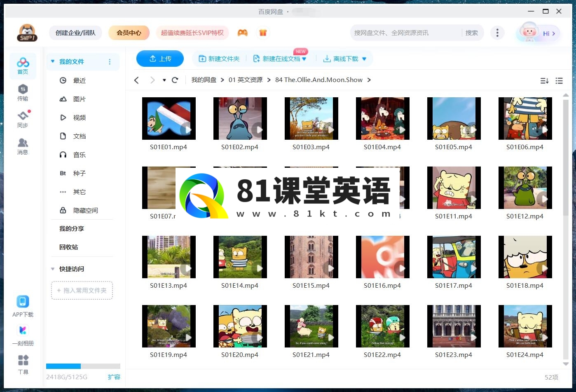Collapse the 我的文件 tree
Screen dimensions: 576x392
coord(53,61)
